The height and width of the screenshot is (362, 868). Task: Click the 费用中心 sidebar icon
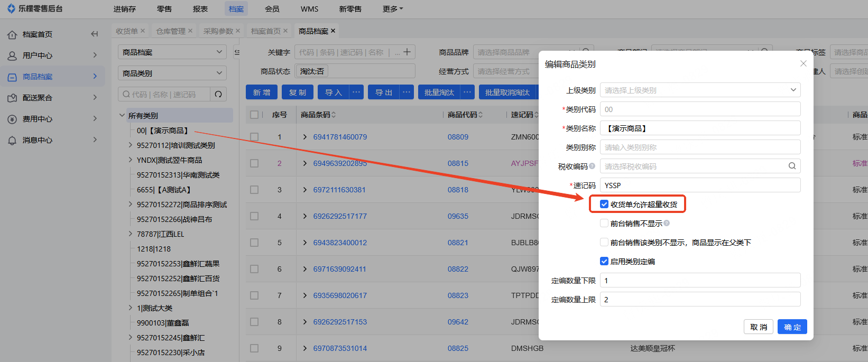pos(12,119)
